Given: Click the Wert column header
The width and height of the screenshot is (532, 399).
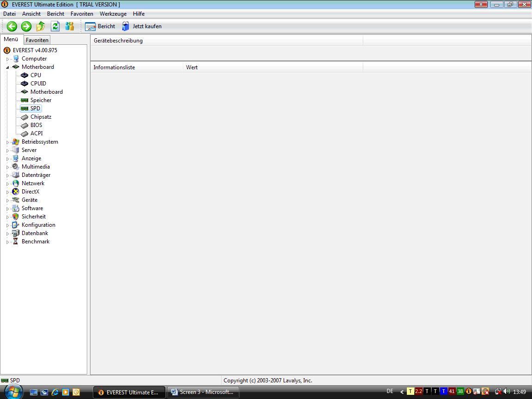Looking at the screenshot, I should pos(273,67).
